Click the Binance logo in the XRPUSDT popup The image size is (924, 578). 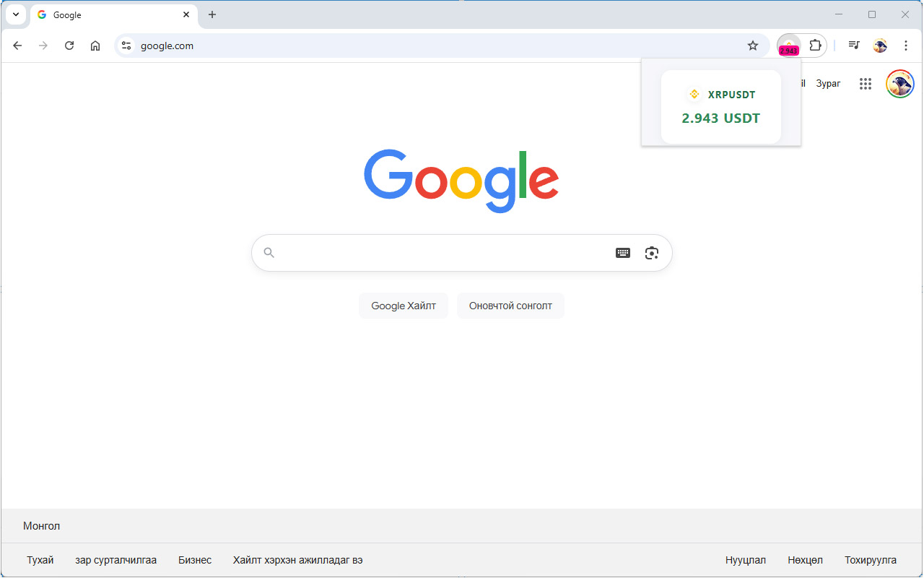pos(694,94)
